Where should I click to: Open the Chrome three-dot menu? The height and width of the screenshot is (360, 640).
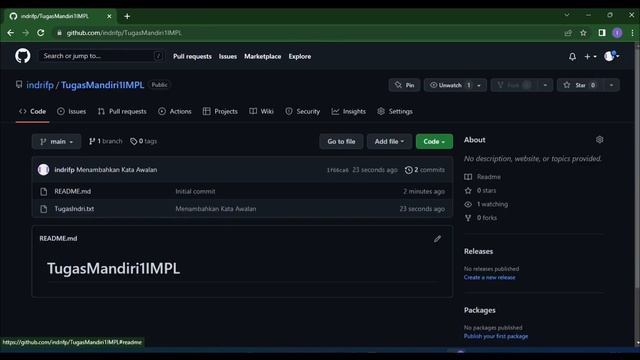point(632,33)
